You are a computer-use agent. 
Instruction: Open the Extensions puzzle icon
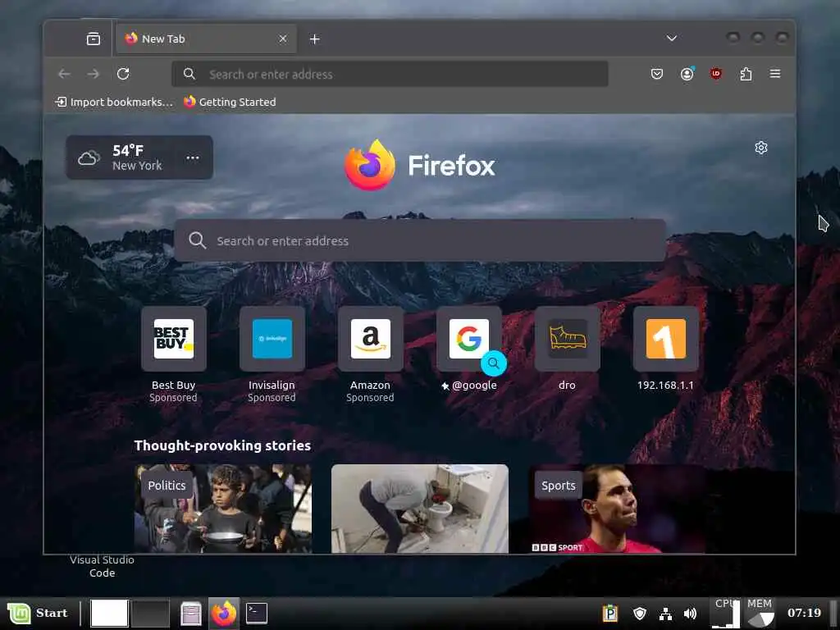[x=746, y=74]
